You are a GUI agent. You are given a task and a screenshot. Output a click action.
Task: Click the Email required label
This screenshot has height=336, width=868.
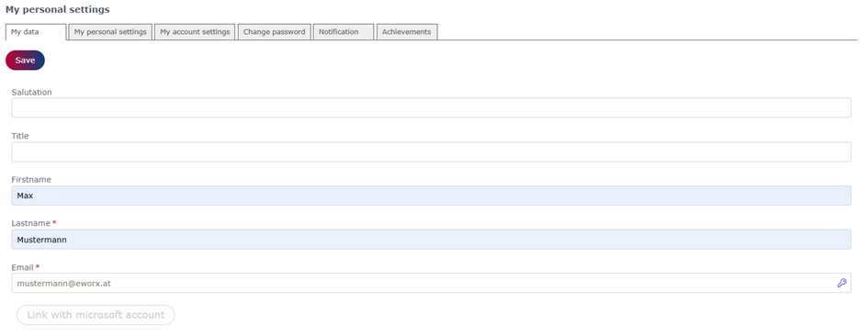point(26,267)
